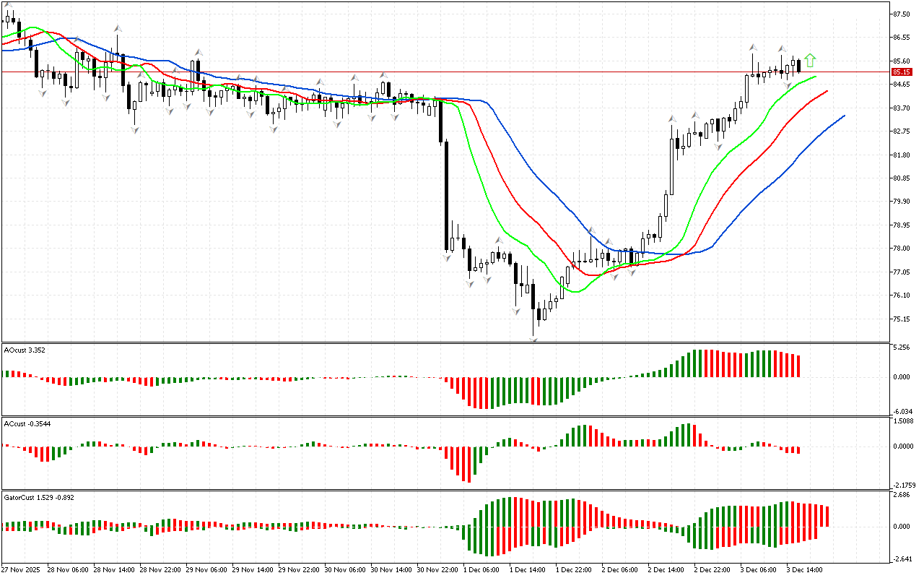
Task: Click the green up-arrow signal near latest candles
Action: tap(810, 60)
